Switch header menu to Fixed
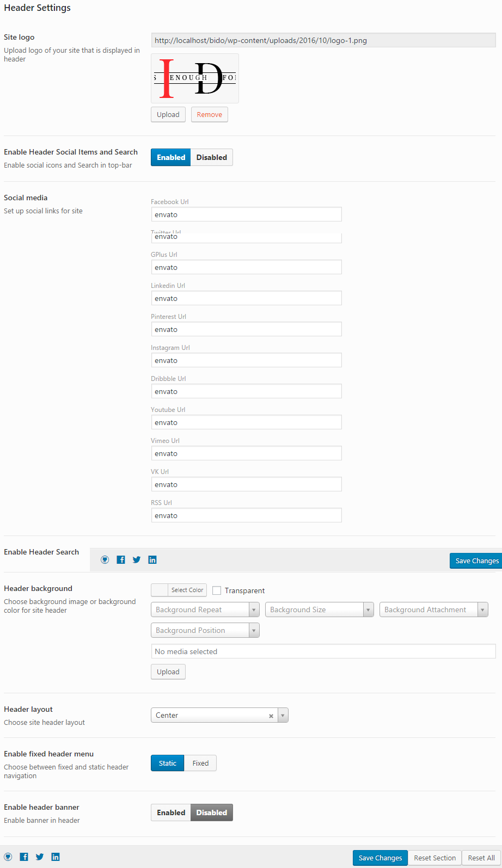This screenshot has width=502, height=868. point(200,763)
